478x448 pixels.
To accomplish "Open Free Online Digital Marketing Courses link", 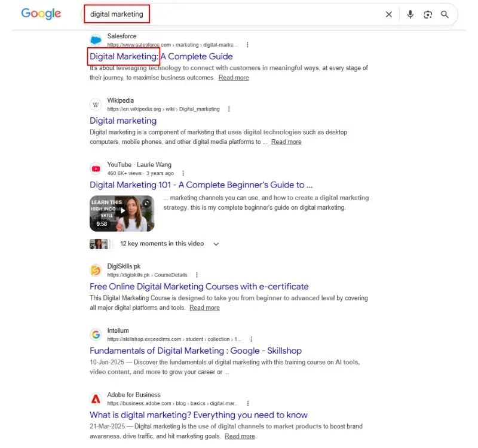I will pyautogui.click(x=199, y=287).
